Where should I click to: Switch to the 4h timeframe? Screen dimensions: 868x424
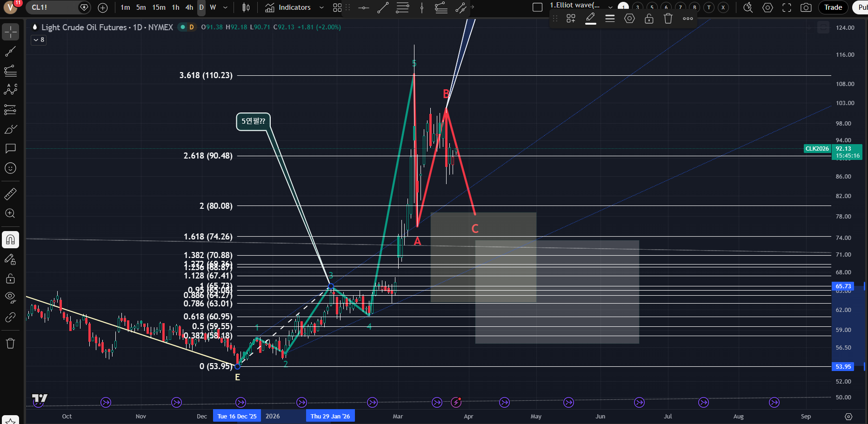click(189, 7)
